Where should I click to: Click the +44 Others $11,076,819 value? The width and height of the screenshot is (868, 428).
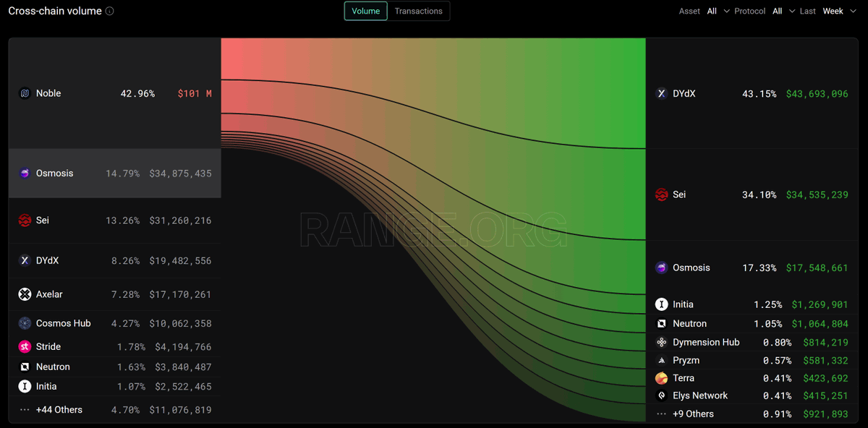click(x=180, y=410)
